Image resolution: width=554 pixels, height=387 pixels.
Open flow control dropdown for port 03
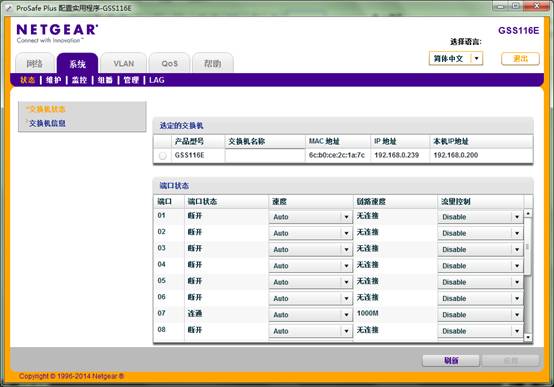[x=480, y=249]
